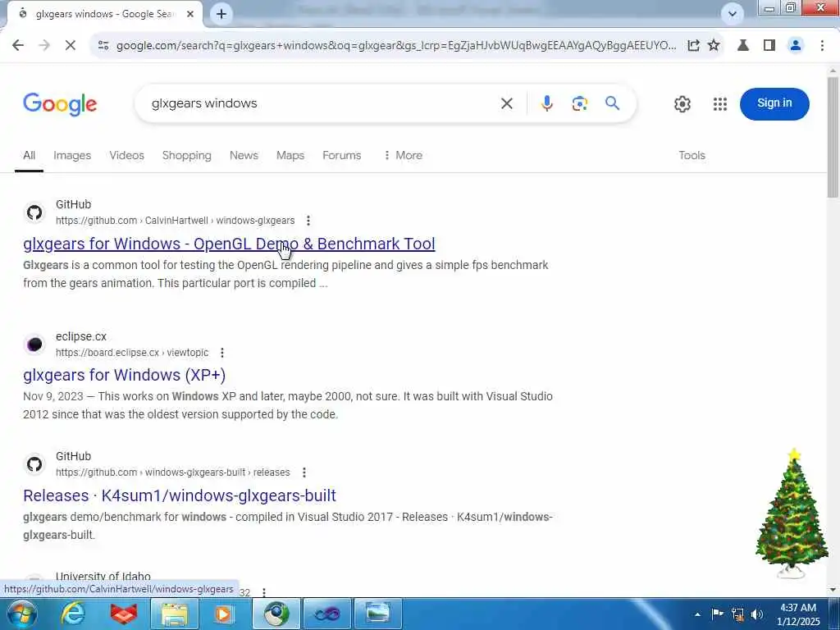Click the eclipse.cx site favicon
This screenshot has width=840, height=630.
tap(34, 345)
